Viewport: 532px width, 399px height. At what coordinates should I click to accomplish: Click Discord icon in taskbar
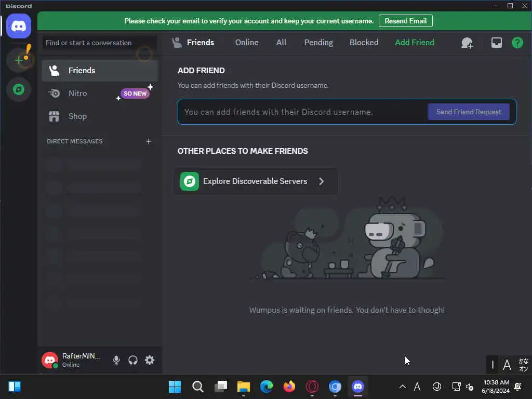tap(358, 387)
